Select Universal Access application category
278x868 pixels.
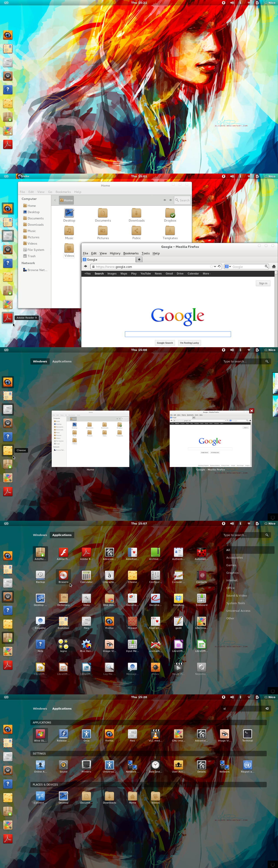coord(238,611)
